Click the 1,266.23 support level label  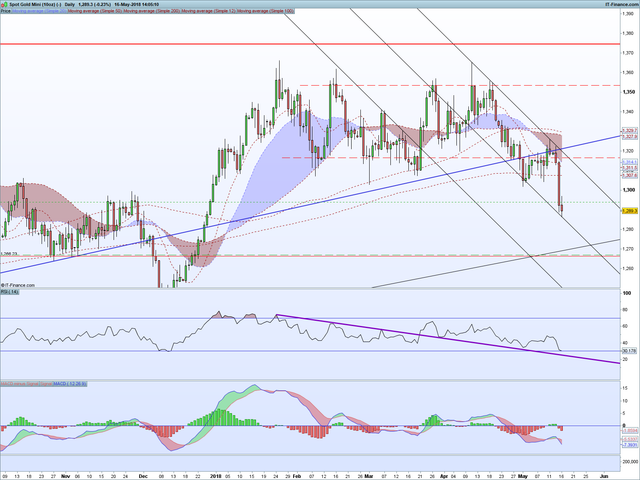[x=9, y=253]
